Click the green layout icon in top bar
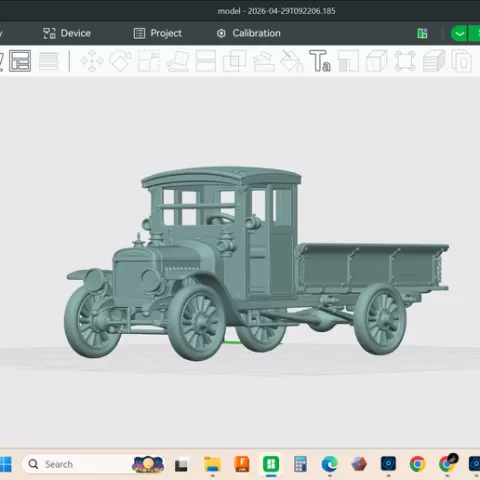This screenshot has width=480, height=480. 422,33
